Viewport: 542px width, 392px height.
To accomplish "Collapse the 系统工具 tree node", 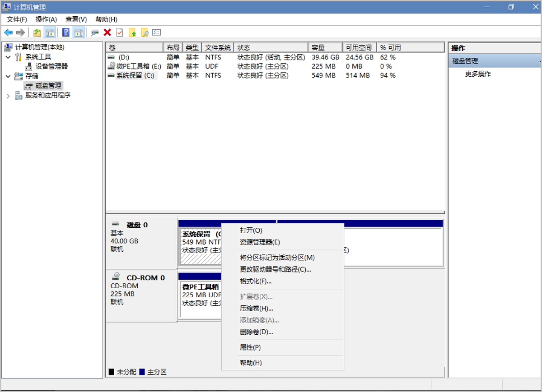I will pos(8,57).
